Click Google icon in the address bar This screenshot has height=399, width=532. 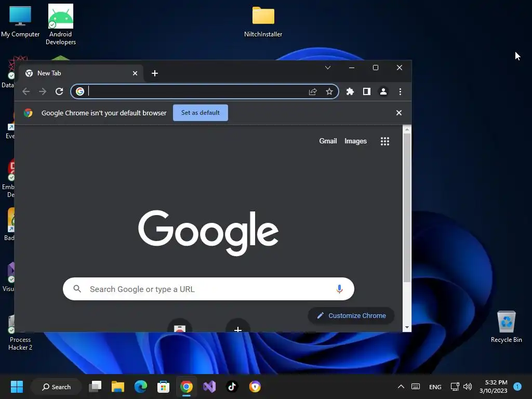pyautogui.click(x=80, y=91)
